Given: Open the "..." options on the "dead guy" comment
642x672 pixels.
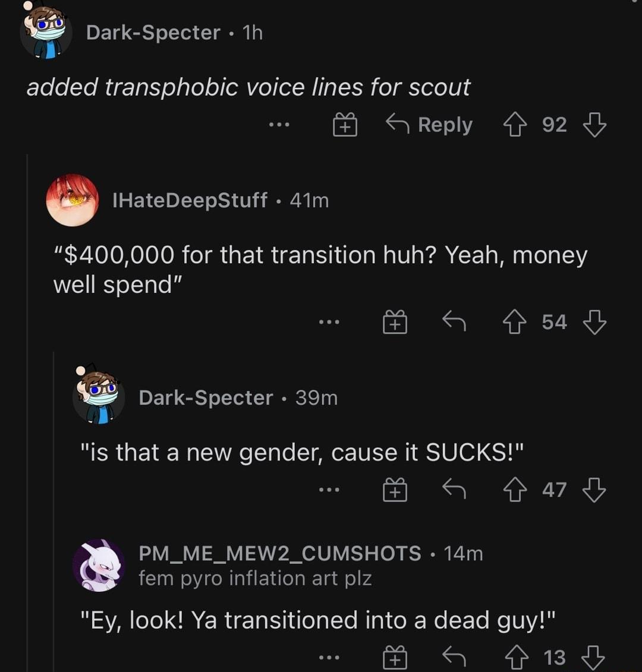Looking at the screenshot, I should [329, 657].
